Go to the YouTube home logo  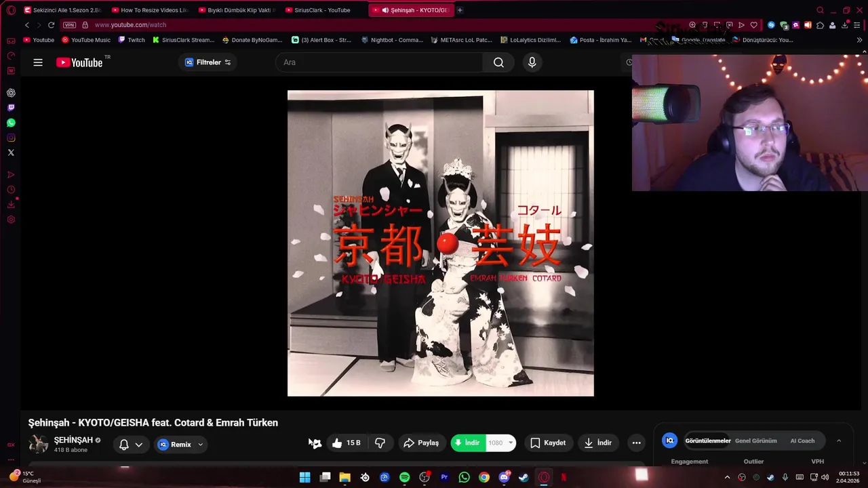(79, 62)
